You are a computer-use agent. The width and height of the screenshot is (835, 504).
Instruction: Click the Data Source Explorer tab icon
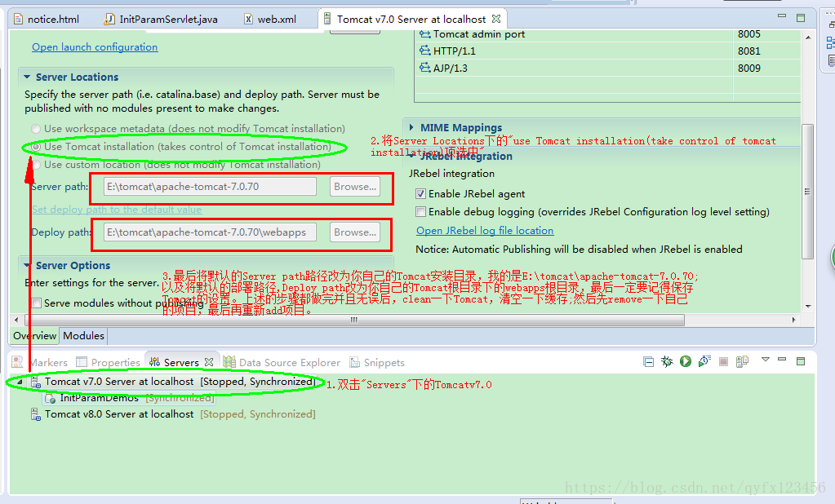(x=229, y=362)
